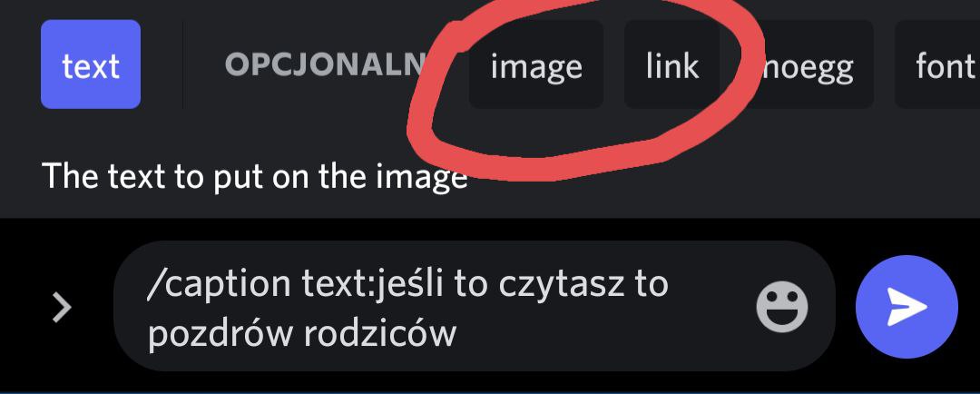Tap the description 'The text to put on the image'

(x=254, y=177)
